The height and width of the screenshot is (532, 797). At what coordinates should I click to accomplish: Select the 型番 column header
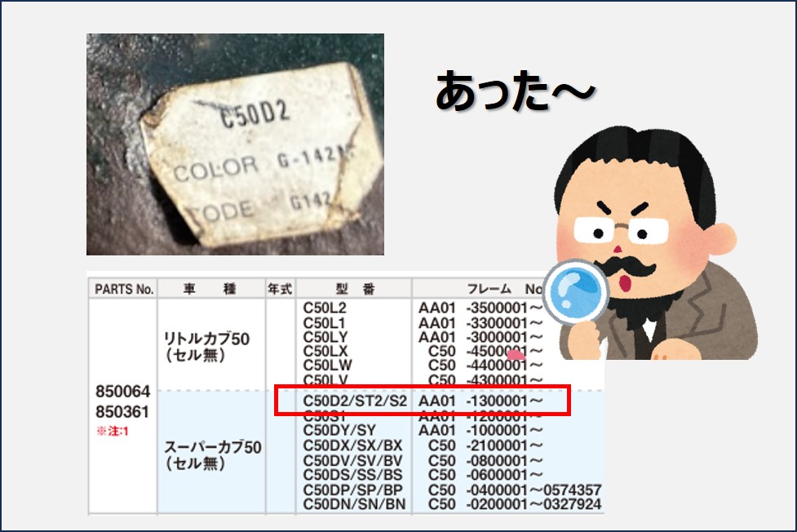pyautogui.click(x=353, y=289)
